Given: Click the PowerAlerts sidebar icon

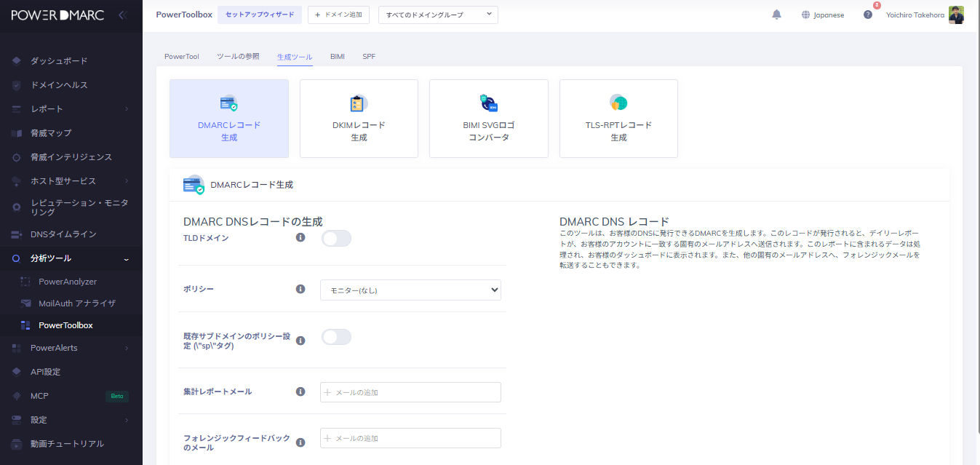Looking at the screenshot, I should [x=17, y=348].
